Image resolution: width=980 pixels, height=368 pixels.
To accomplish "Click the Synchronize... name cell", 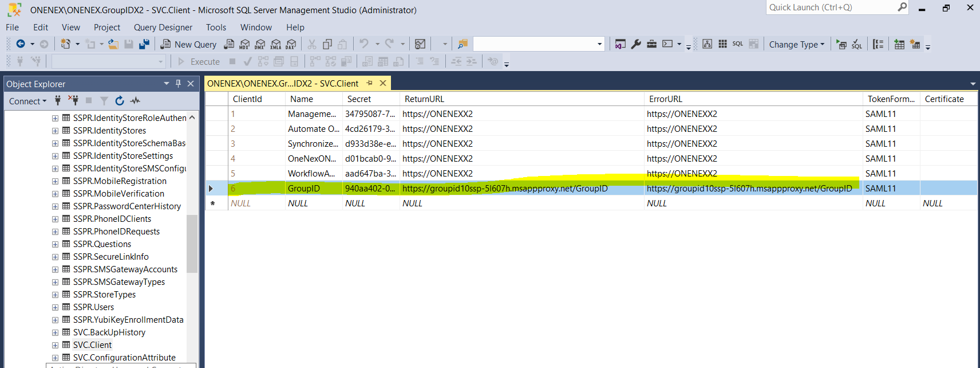I will 314,143.
